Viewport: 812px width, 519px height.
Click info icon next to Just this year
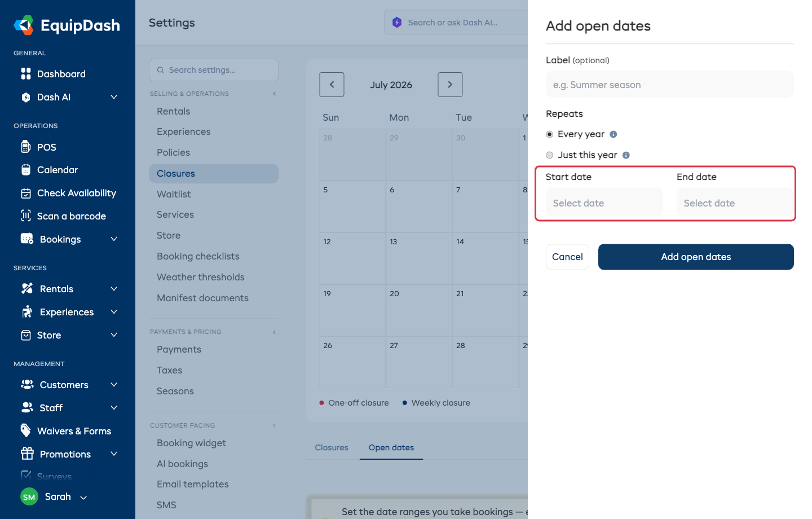626,155
